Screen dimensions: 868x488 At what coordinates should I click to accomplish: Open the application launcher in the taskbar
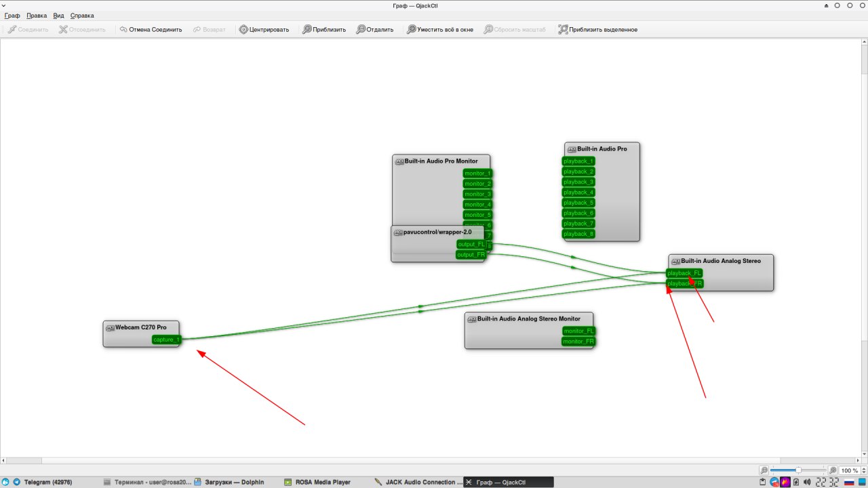tap(5, 483)
